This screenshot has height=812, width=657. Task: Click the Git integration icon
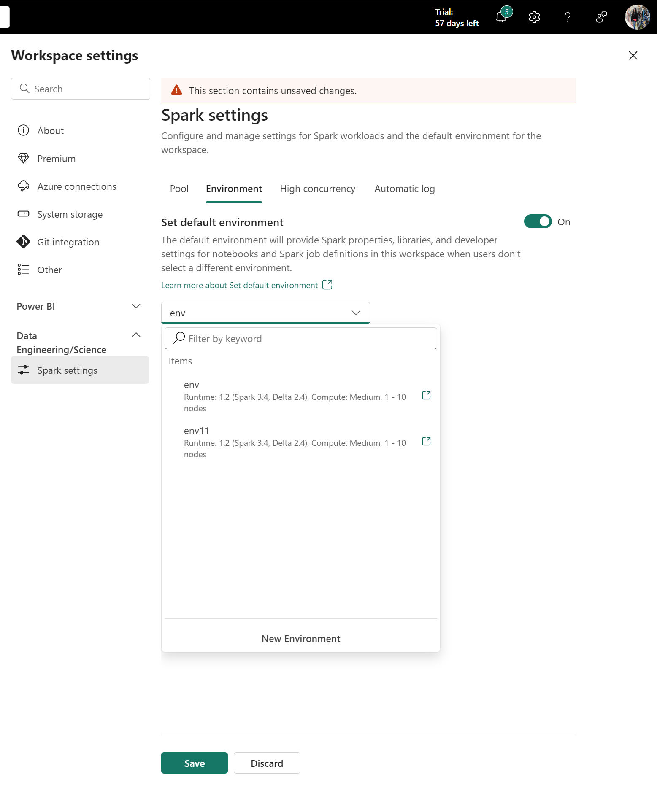(x=23, y=242)
